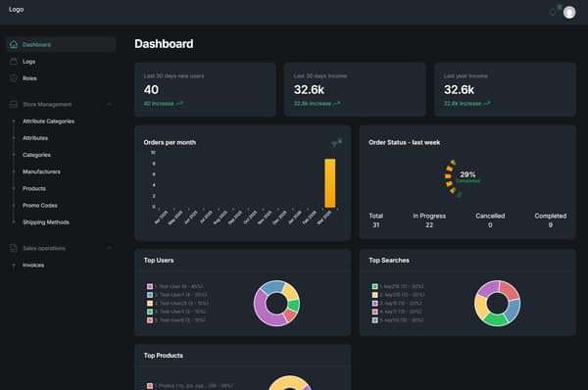Click the Last 30 days income 32.6k value
Viewport: 588px width, 390px height.
(x=309, y=89)
